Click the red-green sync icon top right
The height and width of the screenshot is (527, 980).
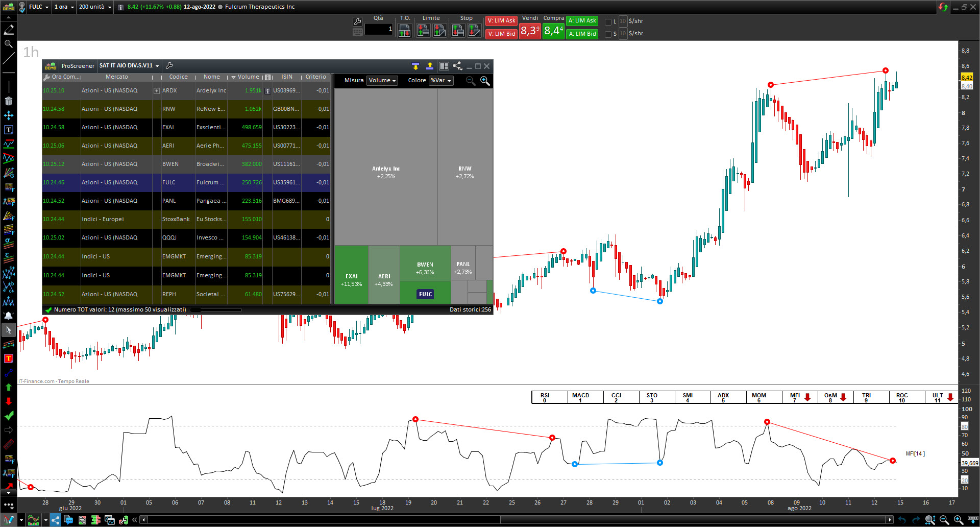click(x=943, y=7)
